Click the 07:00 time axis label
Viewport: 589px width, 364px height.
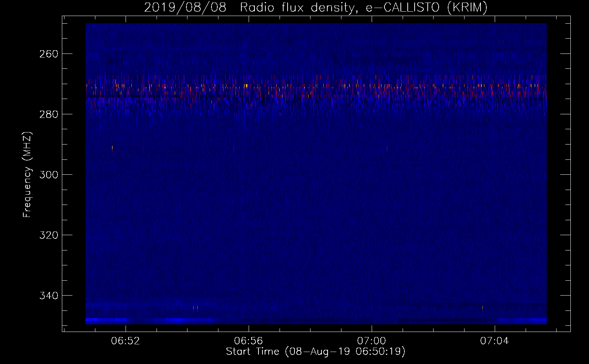click(x=372, y=341)
